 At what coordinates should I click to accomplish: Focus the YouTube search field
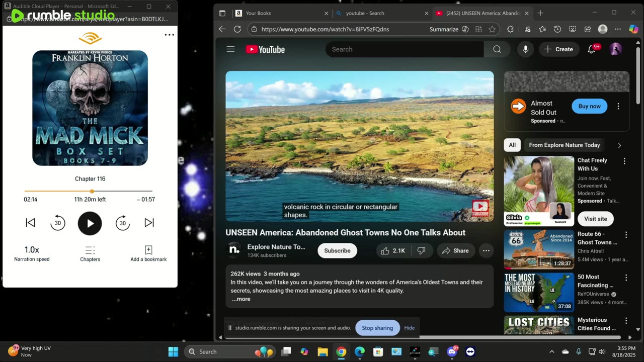click(405, 49)
